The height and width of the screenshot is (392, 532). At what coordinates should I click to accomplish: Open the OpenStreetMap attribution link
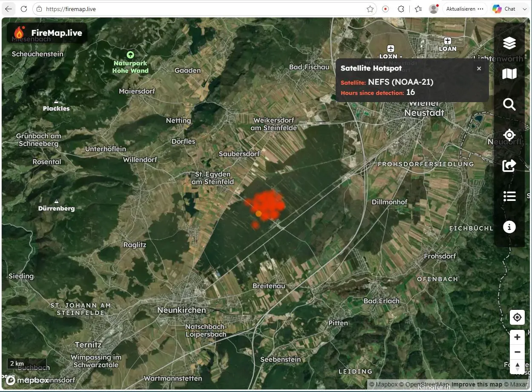coord(424,384)
